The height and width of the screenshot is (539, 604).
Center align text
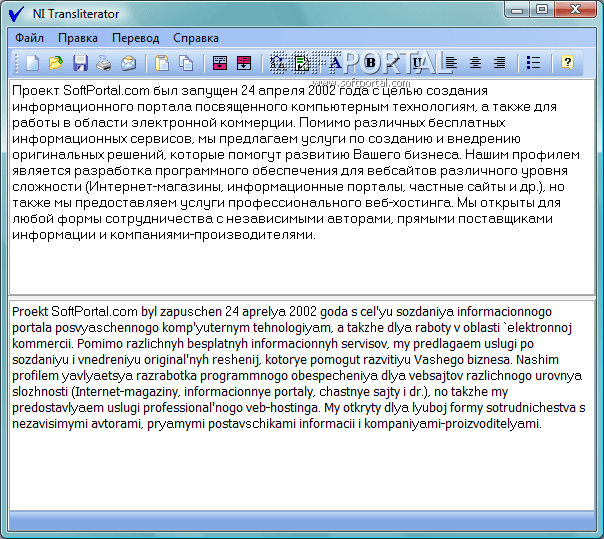[475, 63]
